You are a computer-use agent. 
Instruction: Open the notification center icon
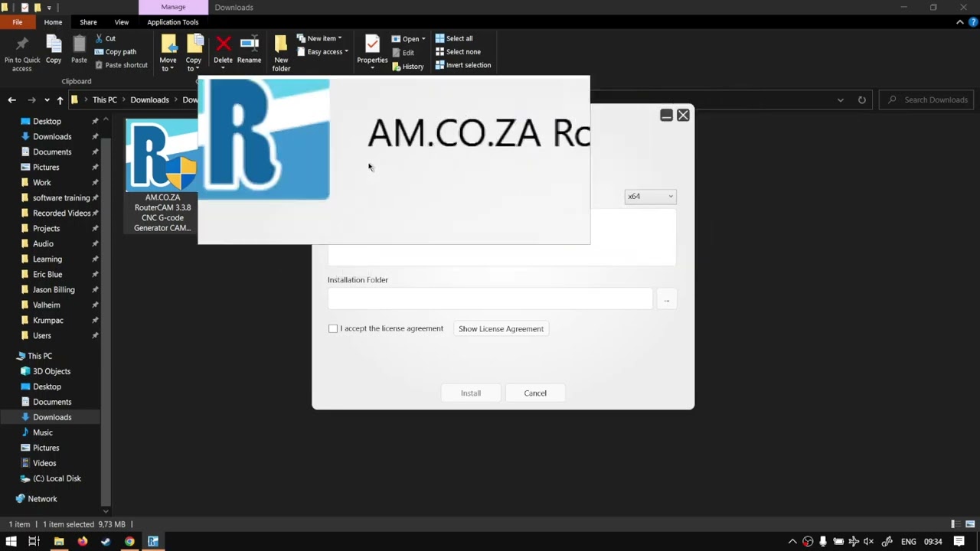pos(959,541)
